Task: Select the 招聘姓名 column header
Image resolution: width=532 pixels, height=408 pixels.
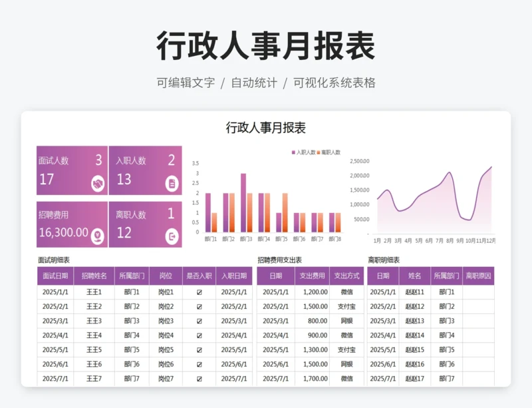Action: coord(94,276)
